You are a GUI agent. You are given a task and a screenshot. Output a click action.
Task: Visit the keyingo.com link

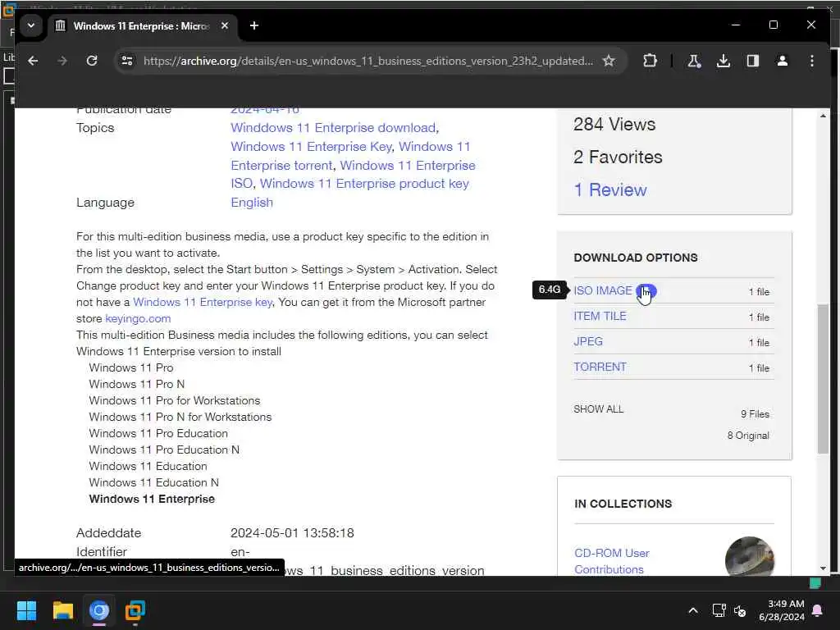[138, 319]
